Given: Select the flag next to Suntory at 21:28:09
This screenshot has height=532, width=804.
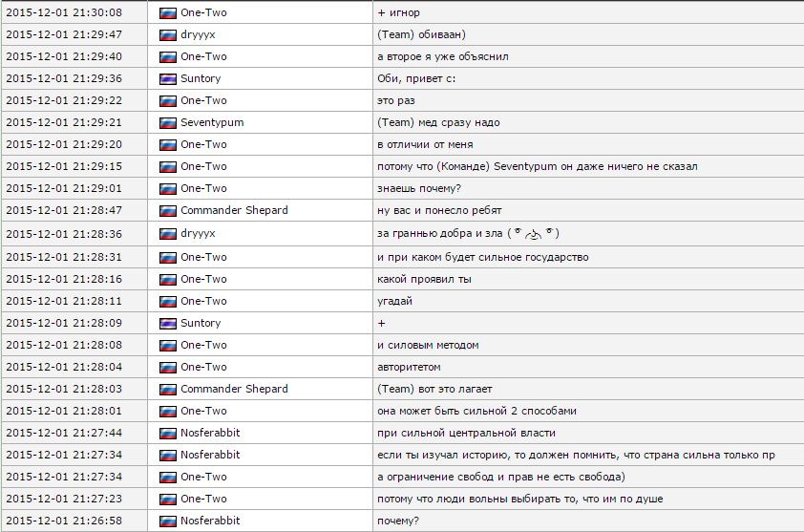Looking at the screenshot, I should point(168,323).
